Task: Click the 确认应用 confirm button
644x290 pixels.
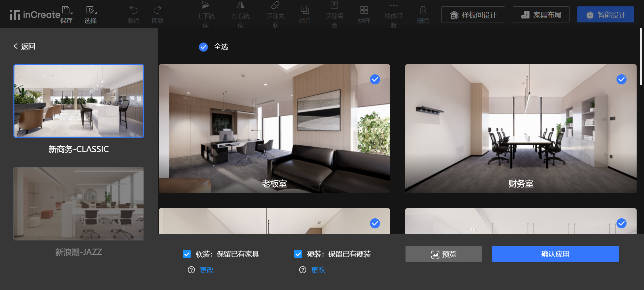Action: 555,254
